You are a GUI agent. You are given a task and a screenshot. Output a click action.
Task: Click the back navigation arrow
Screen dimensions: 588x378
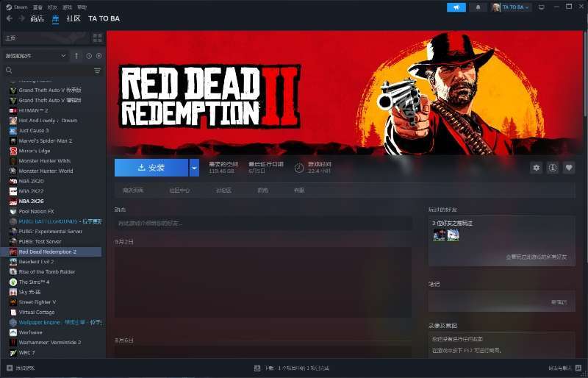click(x=10, y=18)
